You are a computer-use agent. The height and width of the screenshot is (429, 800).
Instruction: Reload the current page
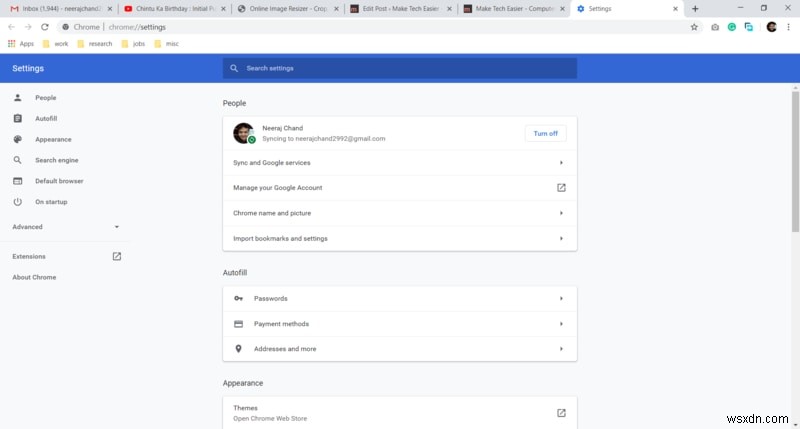[45, 27]
